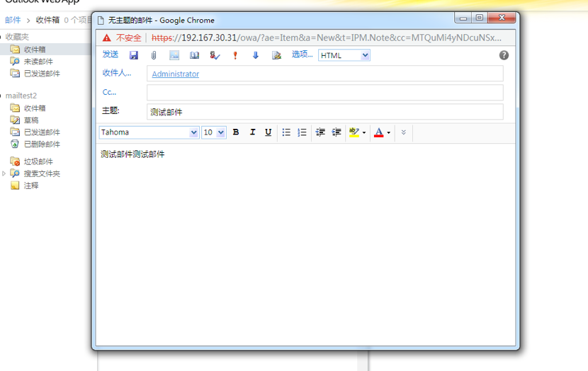Insert signature icon in toolbar
Viewport: 588px width, 371px height.
point(276,55)
